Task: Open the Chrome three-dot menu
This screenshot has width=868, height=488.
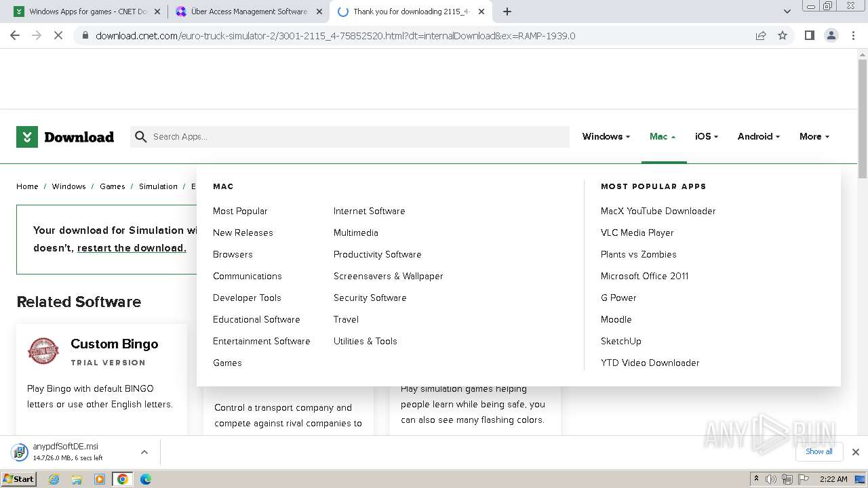Action: [853, 36]
